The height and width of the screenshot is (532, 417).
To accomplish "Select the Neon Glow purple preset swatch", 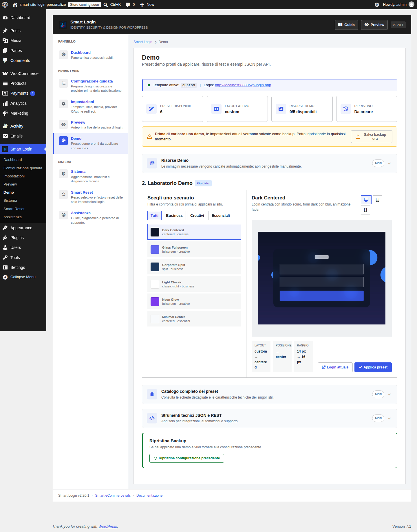I will click(x=155, y=302).
